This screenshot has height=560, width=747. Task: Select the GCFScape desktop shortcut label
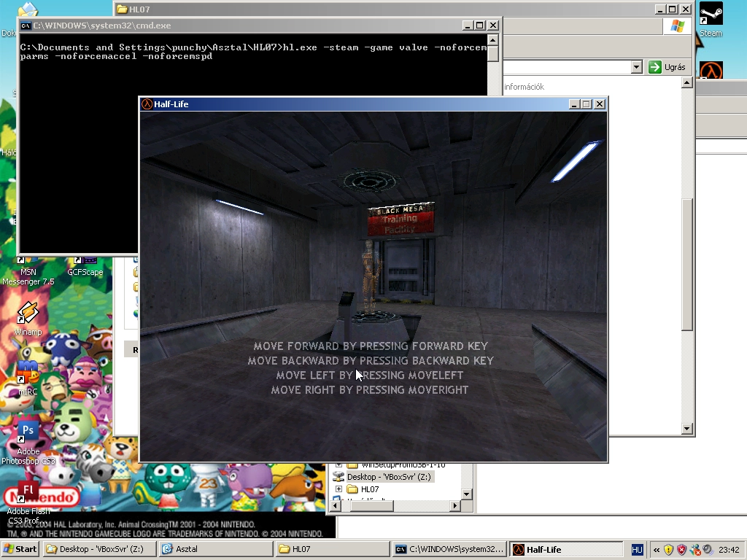[x=85, y=272]
